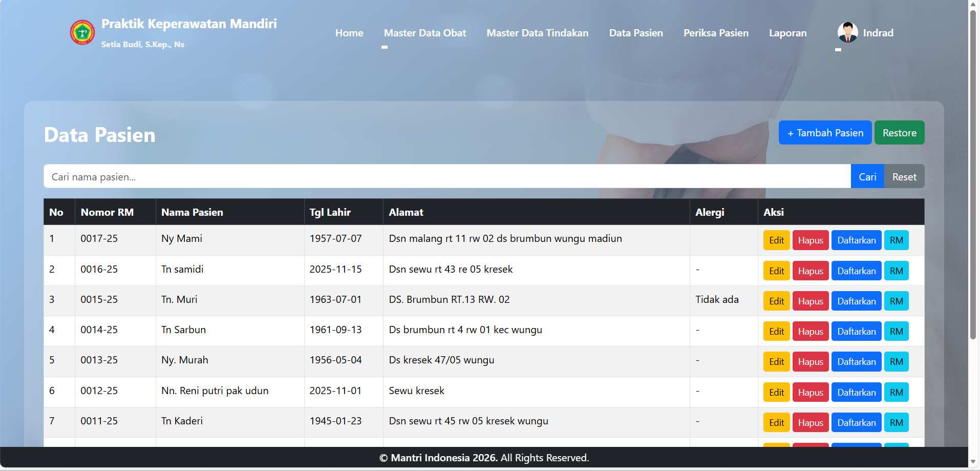
Task: Open the Master Data Tindakan page
Action: [x=537, y=33]
